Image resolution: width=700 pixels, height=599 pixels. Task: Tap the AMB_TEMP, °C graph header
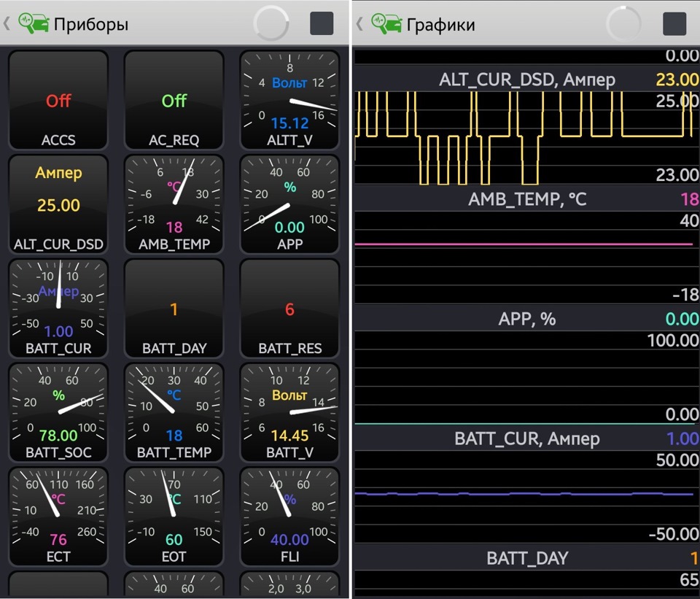pos(526,198)
